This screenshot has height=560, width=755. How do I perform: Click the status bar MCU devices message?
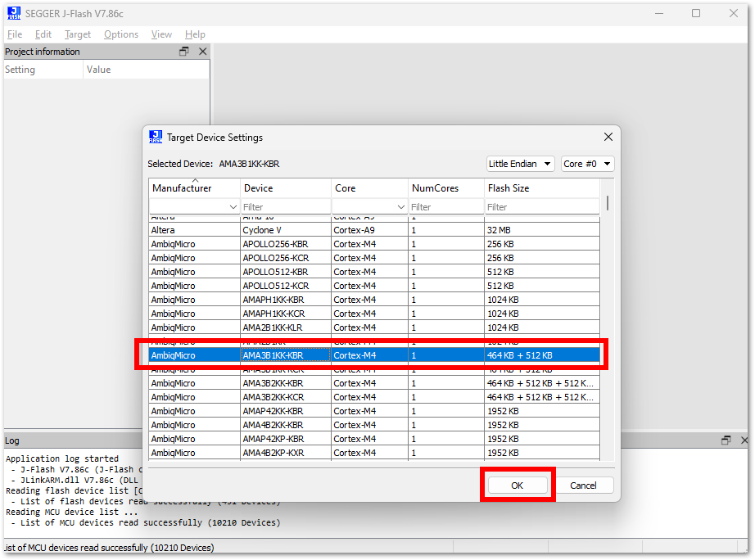pyautogui.click(x=110, y=548)
